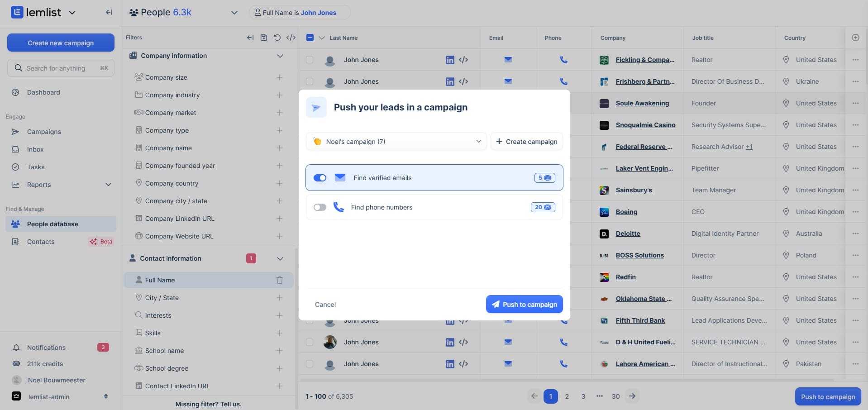The width and height of the screenshot is (868, 410).
Task: Open the filters code view icon
Action: pyautogui.click(x=291, y=38)
